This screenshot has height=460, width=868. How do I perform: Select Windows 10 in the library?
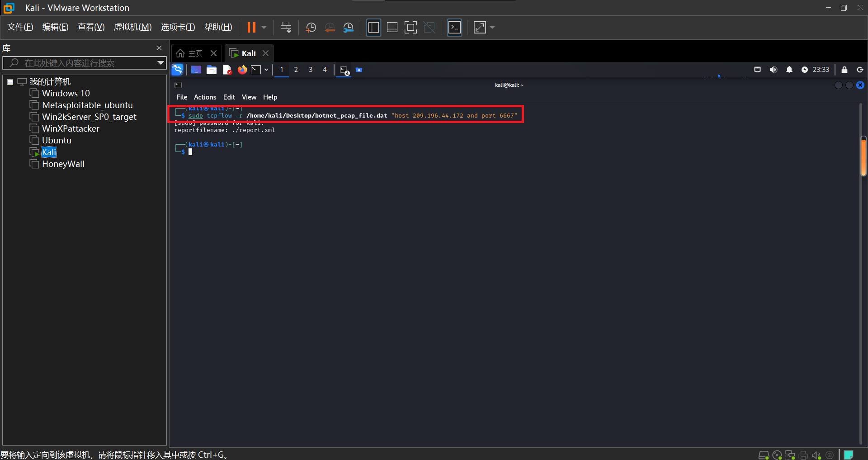[66, 93]
